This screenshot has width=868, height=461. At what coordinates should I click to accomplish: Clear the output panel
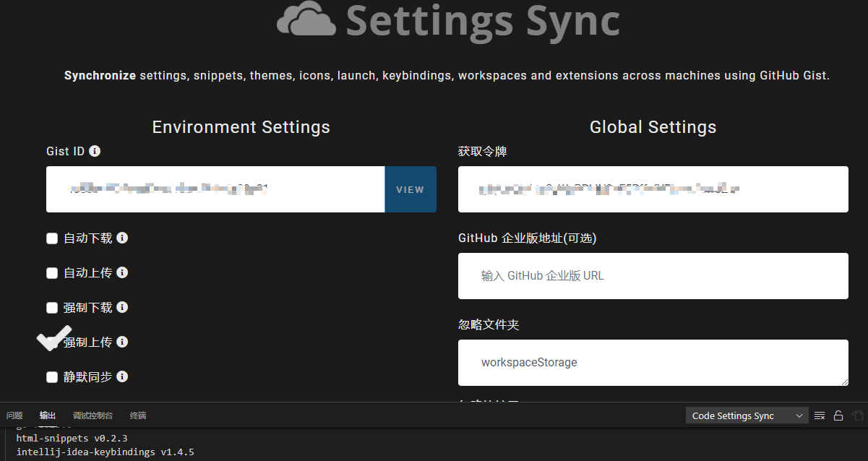pos(820,415)
